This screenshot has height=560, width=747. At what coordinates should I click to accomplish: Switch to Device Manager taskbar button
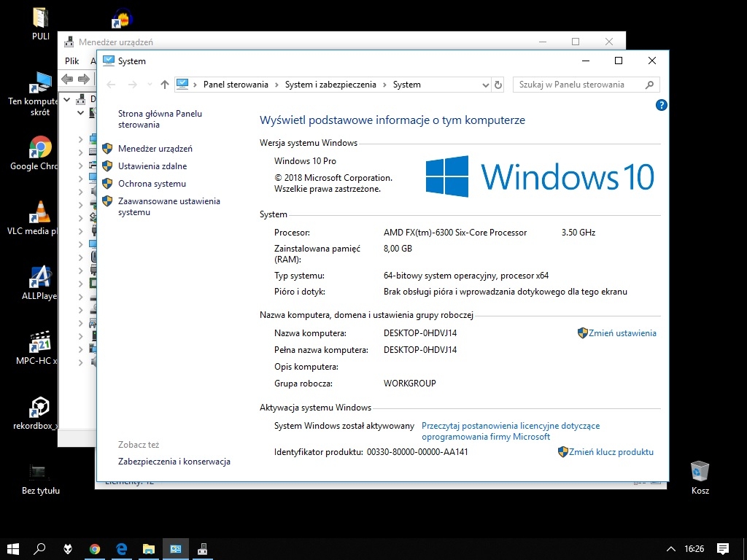point(203,549)
